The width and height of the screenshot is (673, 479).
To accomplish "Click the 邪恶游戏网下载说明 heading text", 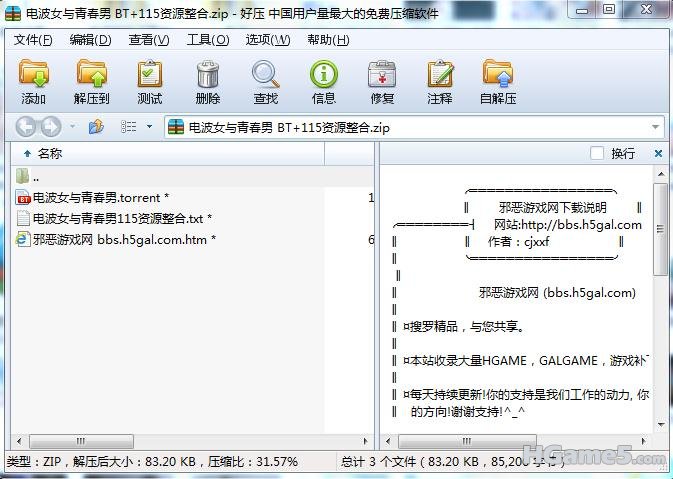I will (553, 208).
